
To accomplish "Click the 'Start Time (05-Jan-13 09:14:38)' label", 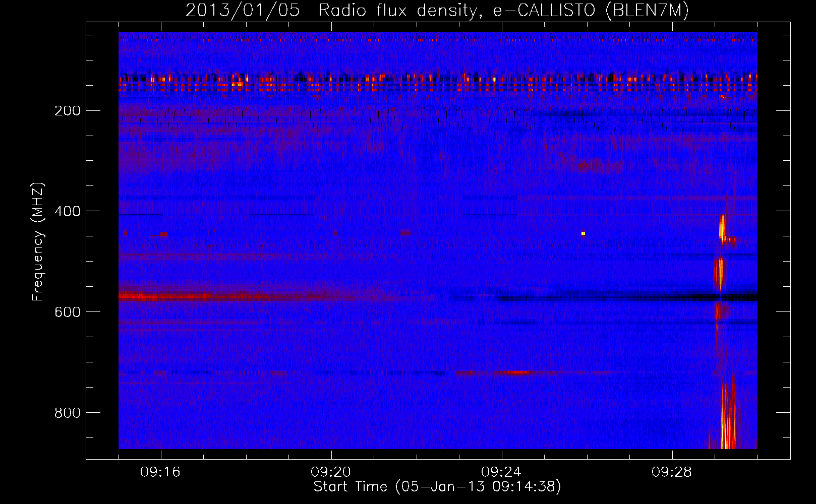I will pyautogui.click(x=437, y=487).
